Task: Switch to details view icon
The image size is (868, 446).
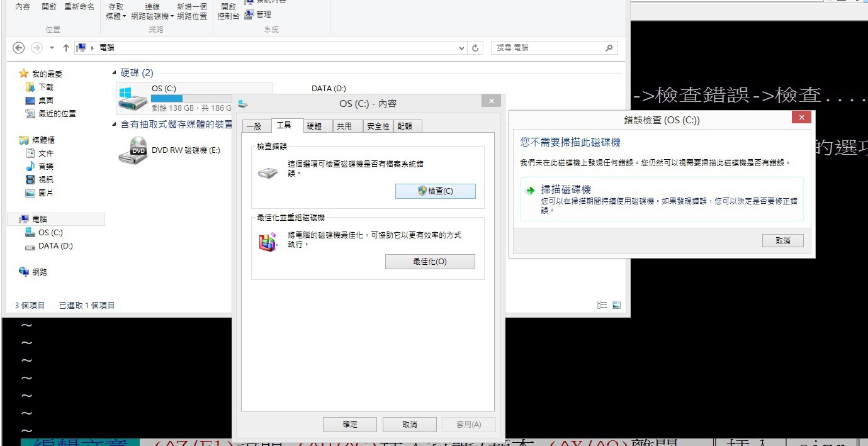Action: point(602,305)
